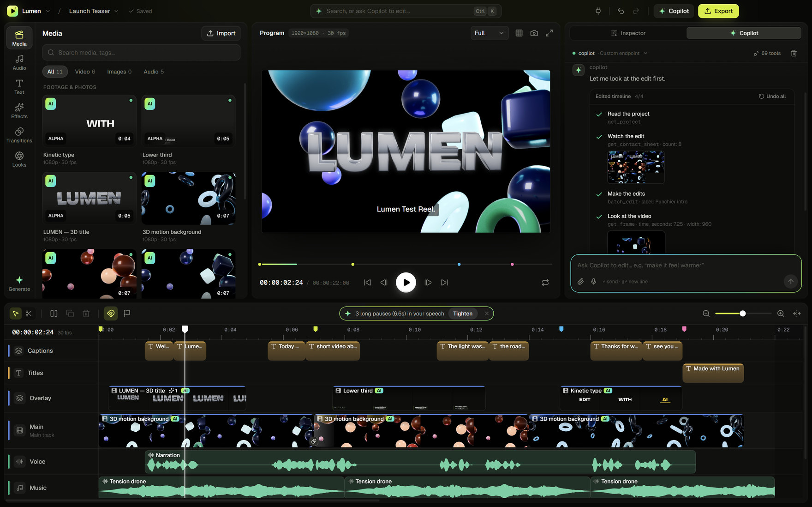Open the Transitions sidebar panel
Image resolution: width=812 pixels, height=507 pixels.
(x=19, y=135)
